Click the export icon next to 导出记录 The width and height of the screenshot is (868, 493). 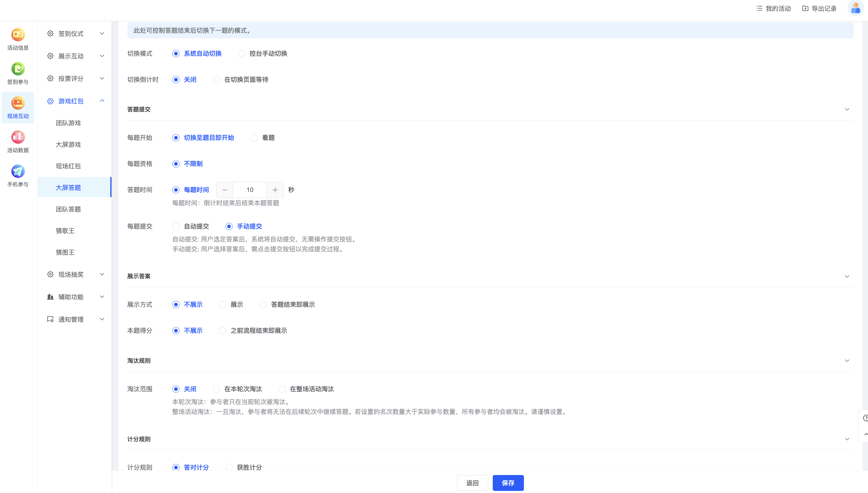tap(805, 8)
